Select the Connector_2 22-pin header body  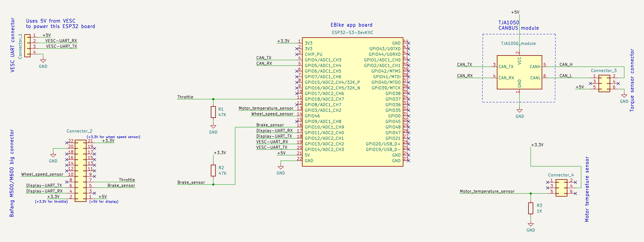[80, 171]
